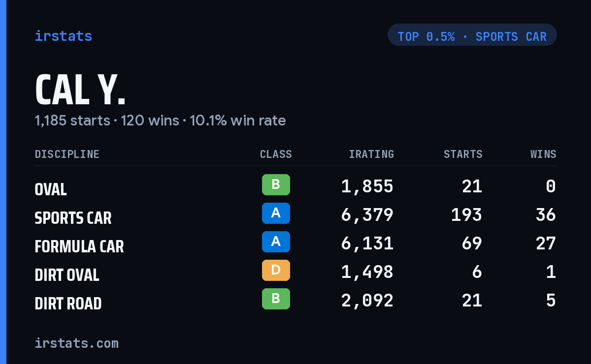Screen dimensions: 591x364
Task: Click the blue A badge for Sports Car
Action: [276, 213]
